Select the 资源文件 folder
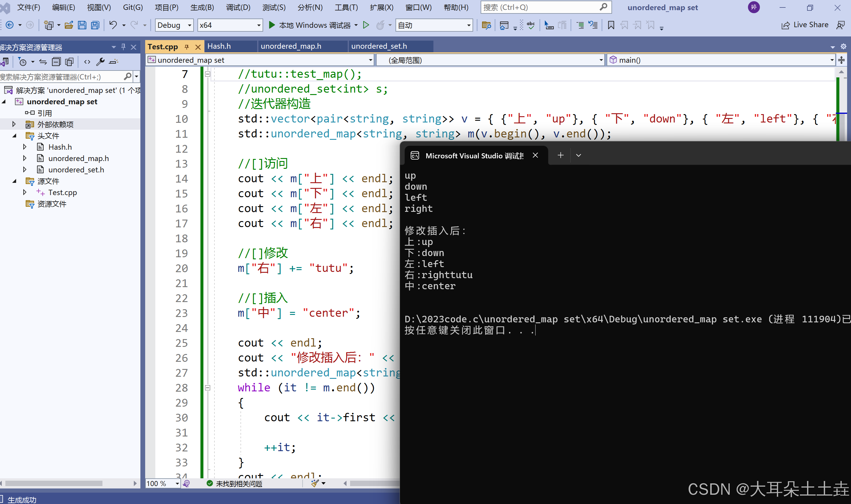 click(52, 204)
